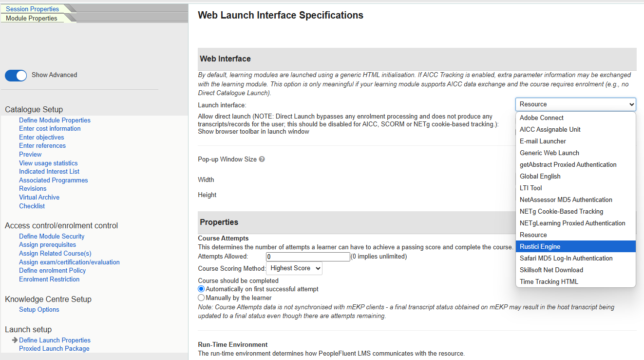Switch to Session Properties tab
The width and height of the screenshot is (644, 360).
[x=32, y=9]
